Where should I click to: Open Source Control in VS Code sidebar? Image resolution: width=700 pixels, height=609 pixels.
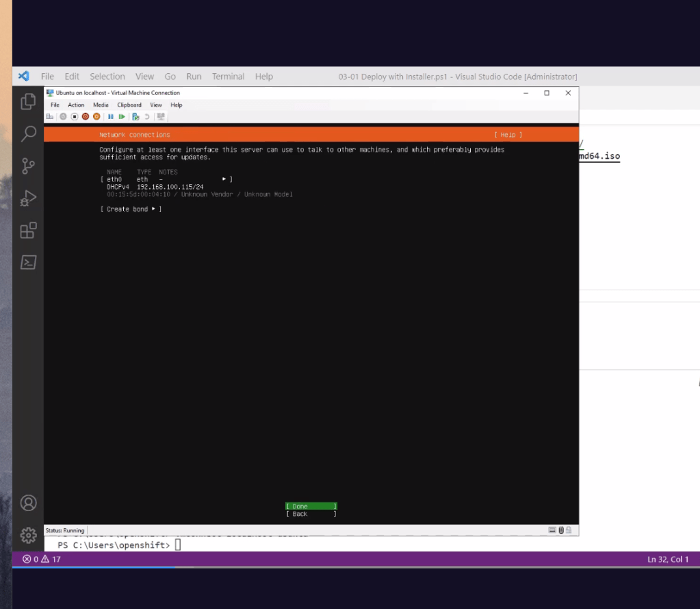(x=28, y=166)
